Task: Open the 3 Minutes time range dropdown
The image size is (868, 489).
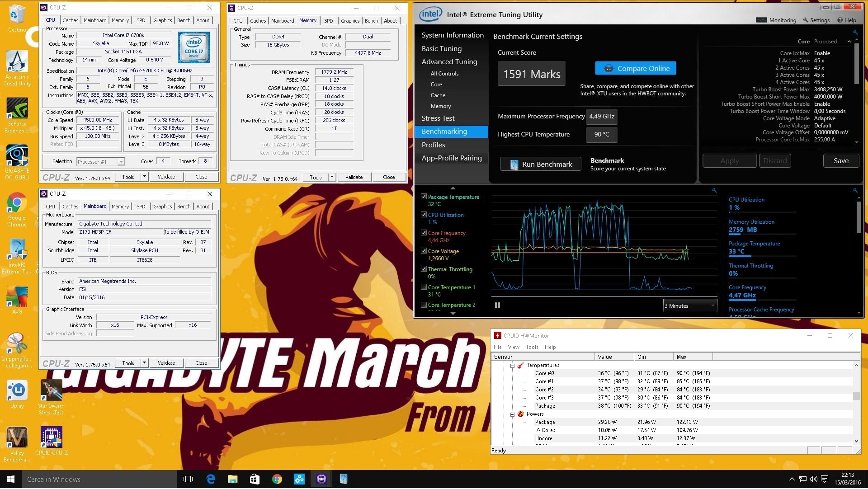Action: point(690,306)
